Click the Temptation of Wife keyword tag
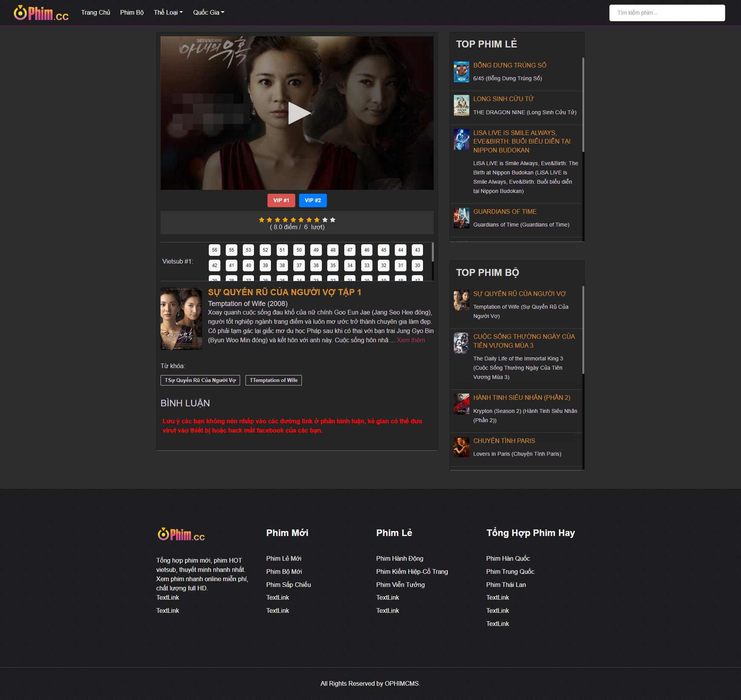The height and width of the screenshot is (700, 741). pyautogui.click(x=273, y=380)
